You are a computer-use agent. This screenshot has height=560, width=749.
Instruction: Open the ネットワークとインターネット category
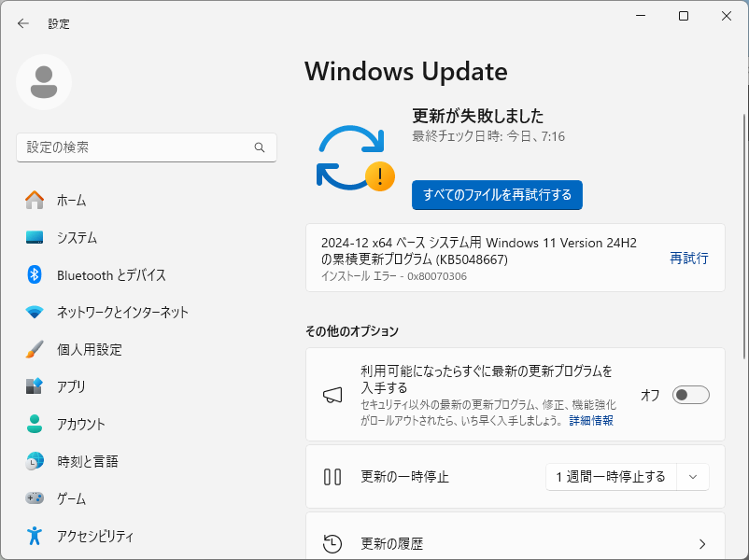click(x=122, y=313)
